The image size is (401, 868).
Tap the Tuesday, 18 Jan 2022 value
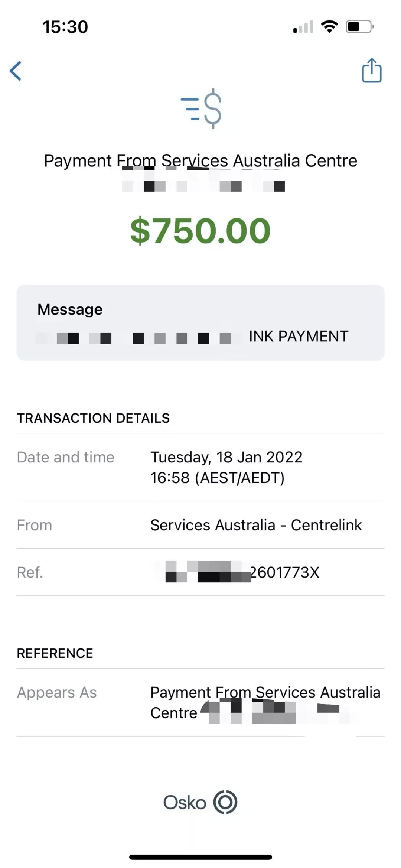point(226,457)
